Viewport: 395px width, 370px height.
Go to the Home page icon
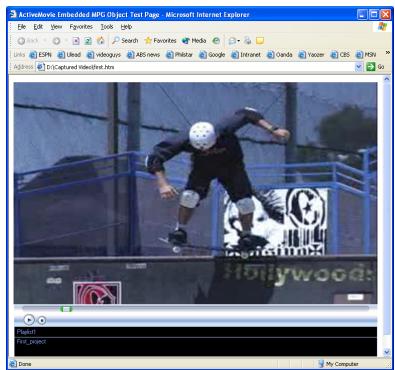click(100, 41)
